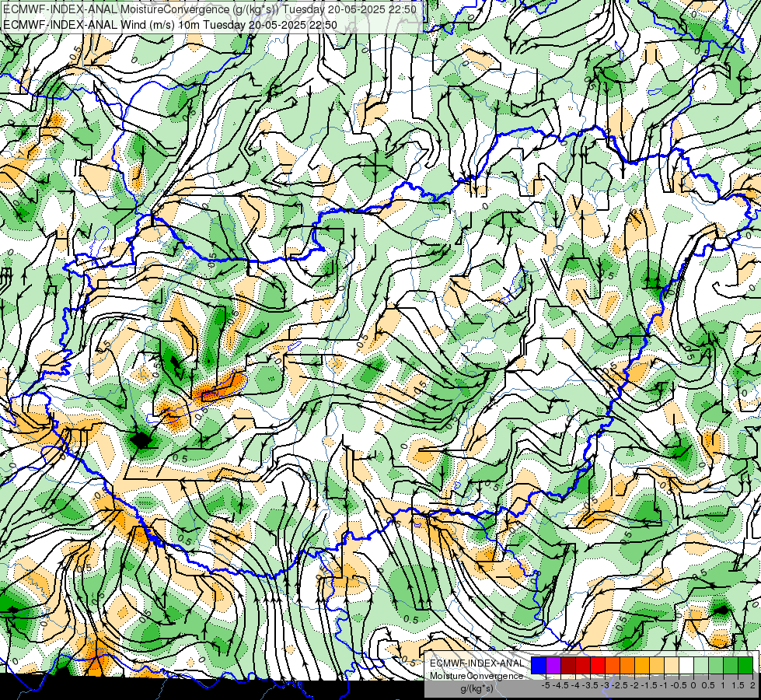
Task: Pick the palest peach swatch beside white
Action: (x=672, y=665)
